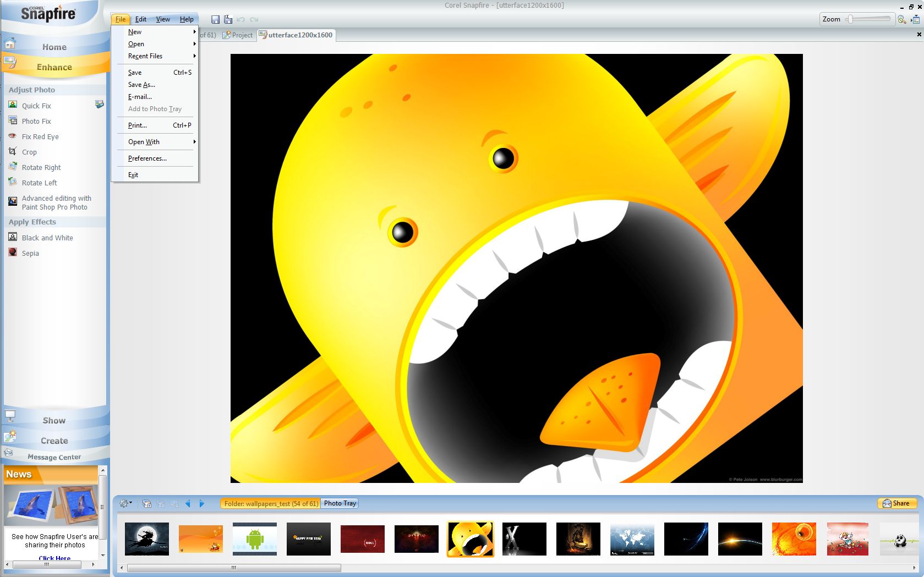Screen dimensions: 924x577
Task: Open the View menu
Action: point(163,19)
